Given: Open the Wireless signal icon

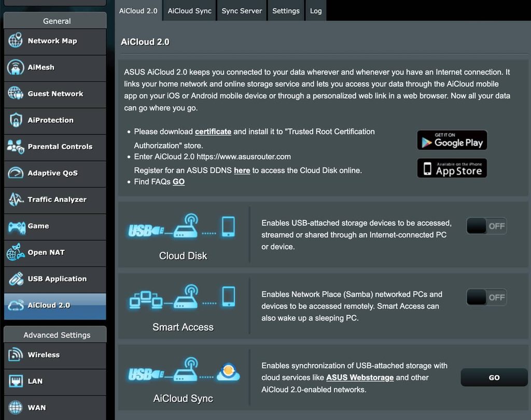Looking at the screenshot, I should coord(16,355).
